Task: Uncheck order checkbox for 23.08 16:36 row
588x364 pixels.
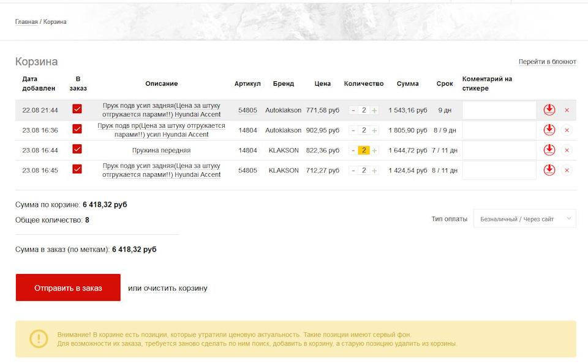Action: (x=77, y=129)
